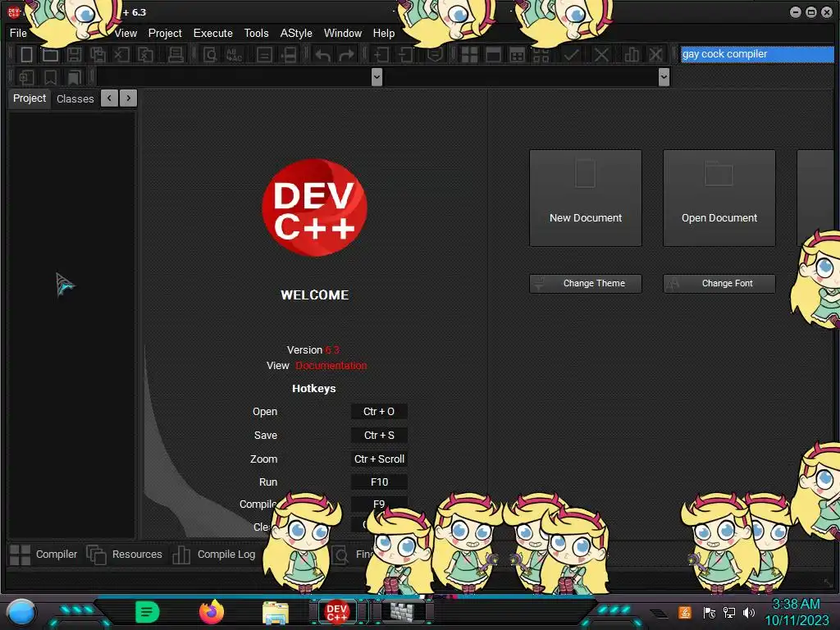Click the Redo arrow icon
This screenshot has height=630, width=840.
click(x=347, y=54)
